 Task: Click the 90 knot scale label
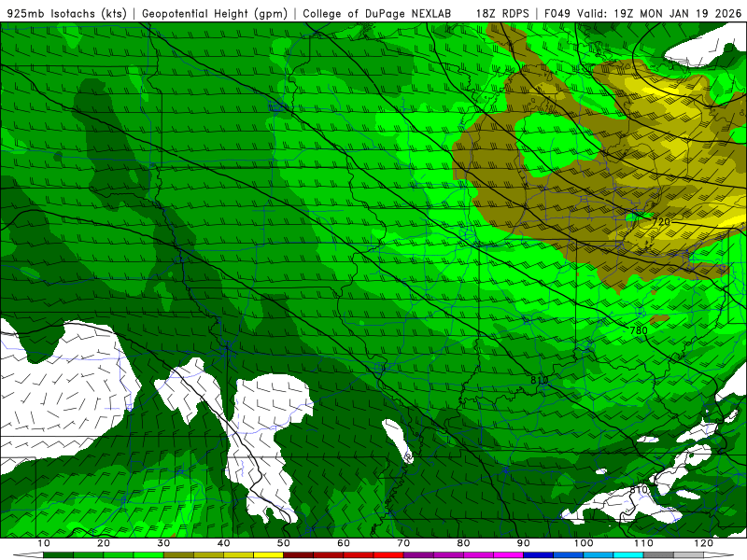[524, 543]
